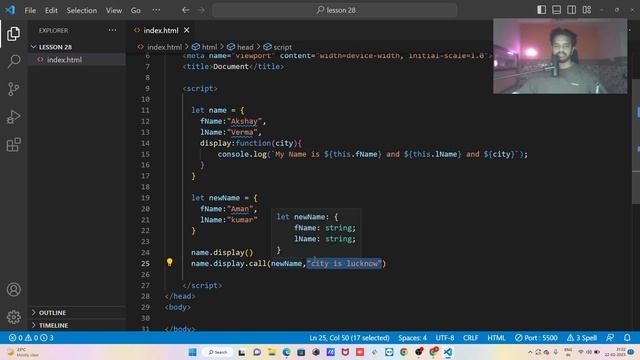The height and width of the screenshot is (360, 640).
Task: Click the VS Code taskbar icon
Action: 448,352
